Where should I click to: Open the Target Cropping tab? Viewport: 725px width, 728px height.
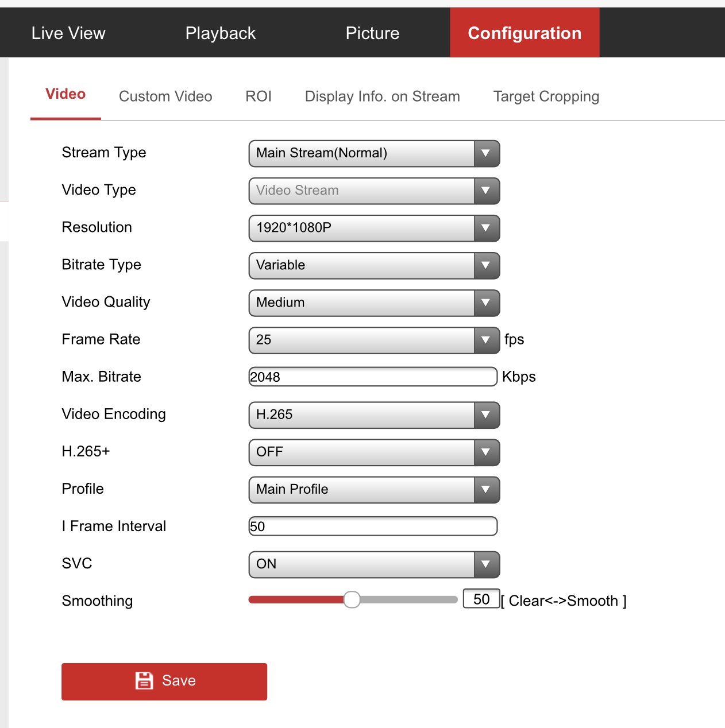[x=546, y=96]
